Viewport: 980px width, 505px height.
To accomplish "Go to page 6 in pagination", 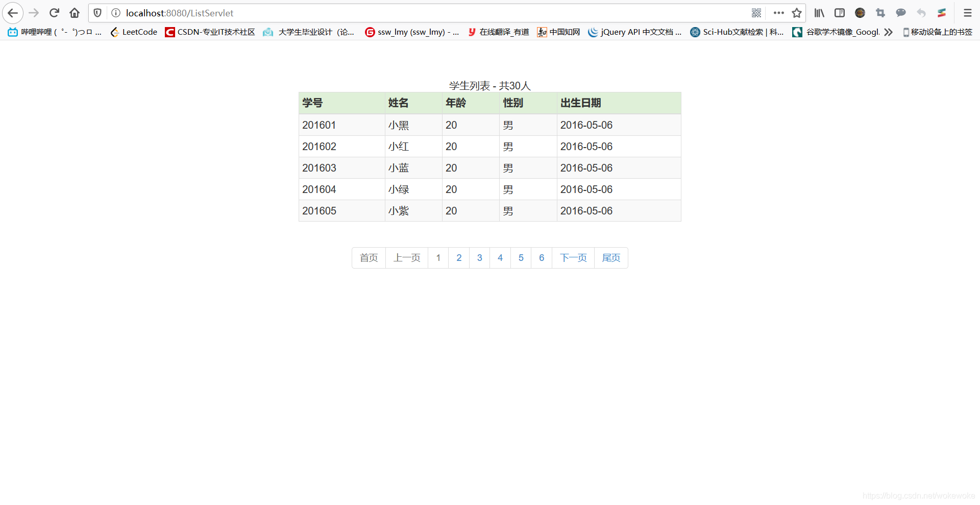I will pos(542,258).
